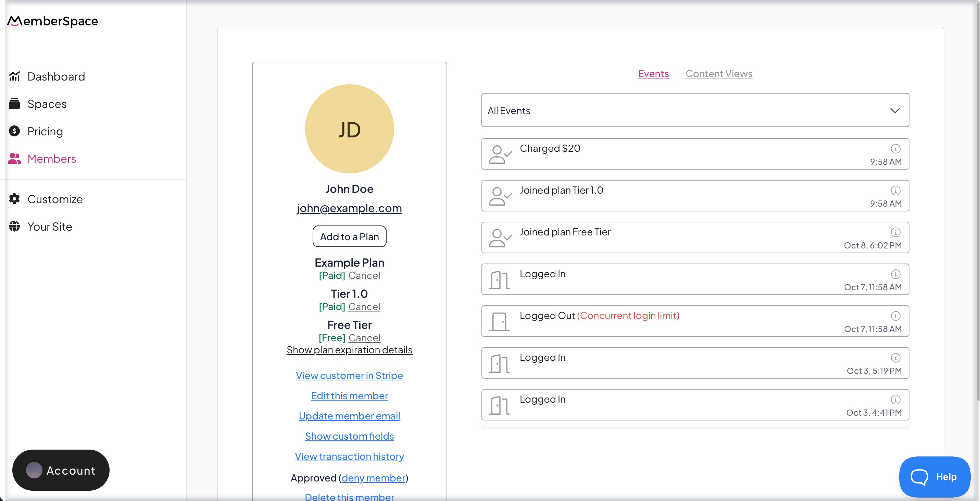The image size is (980, 501).
Task: Click the Customize gear icon
Action: (14, 199)
